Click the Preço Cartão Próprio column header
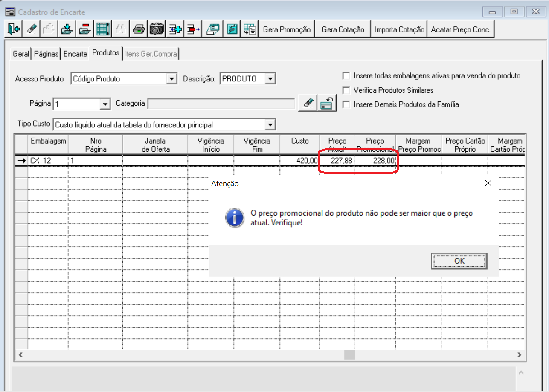 click(465, 145)
